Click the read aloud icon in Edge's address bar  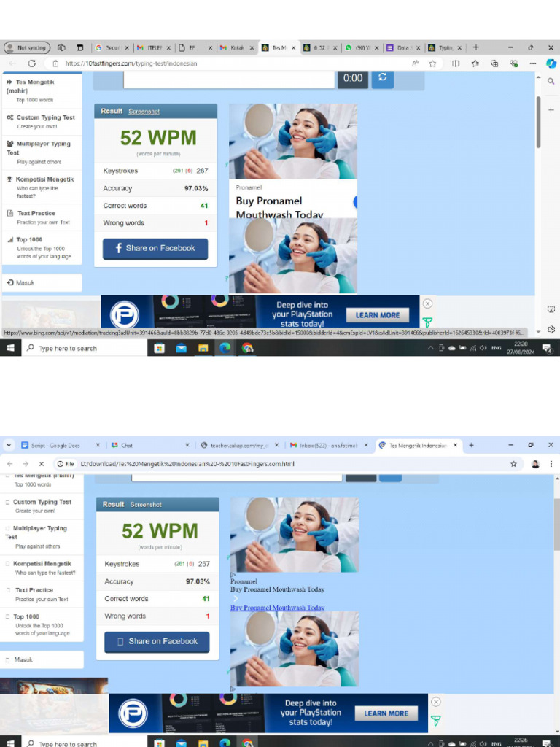(415, 63)
